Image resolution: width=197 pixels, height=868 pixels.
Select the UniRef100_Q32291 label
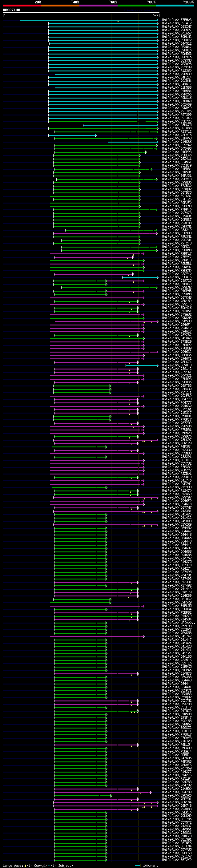pos(176,457)
